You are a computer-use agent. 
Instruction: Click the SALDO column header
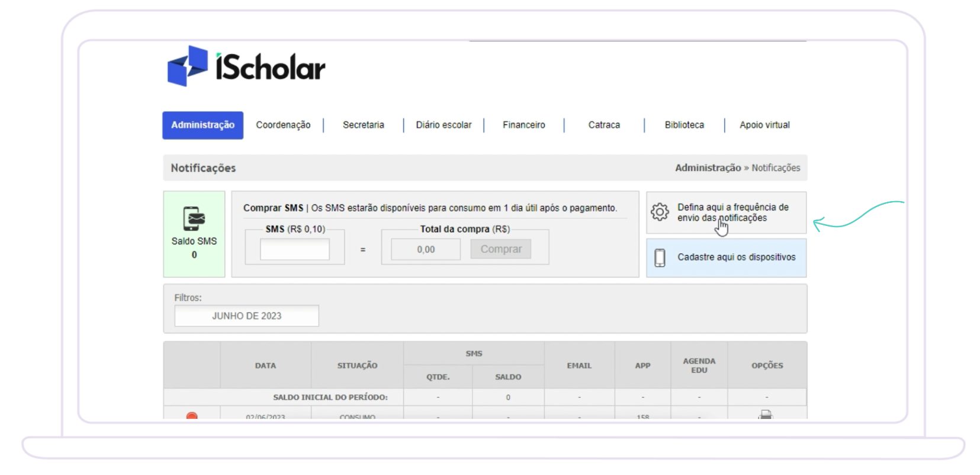pos(508,377)
